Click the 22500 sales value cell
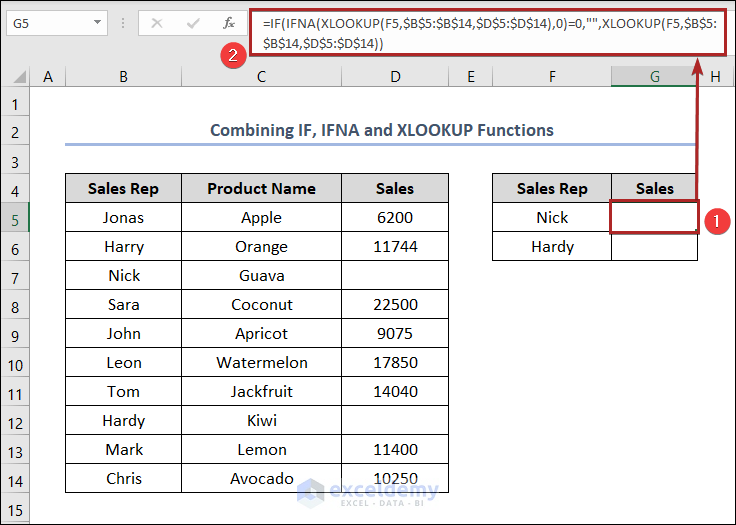 point(395,304)
